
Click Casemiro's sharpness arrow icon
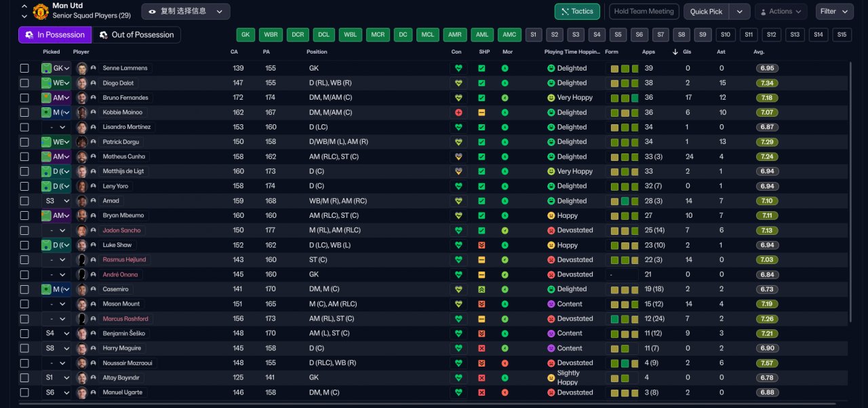coord(481,289)
